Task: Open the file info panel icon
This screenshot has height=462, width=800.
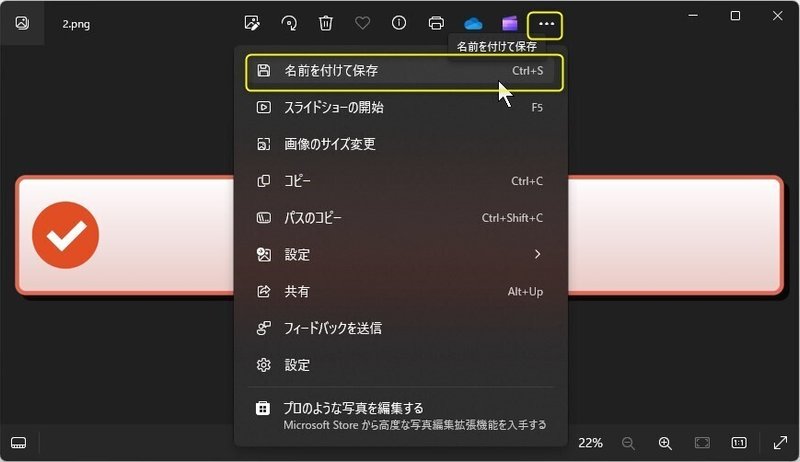Action: tap(399, 23)
